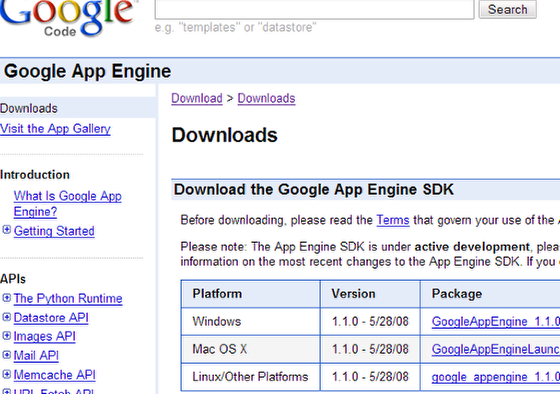
Task: Click the Google App Engine title
Action: pos(88,71)
